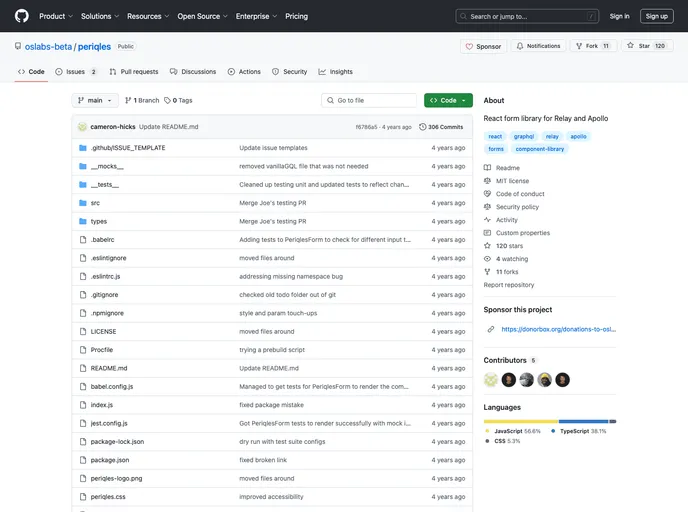Image resolution: width=688 pixels, height=512 pixels.
Task: Click the tag icon next to 0 Tags
Action: 167,100
